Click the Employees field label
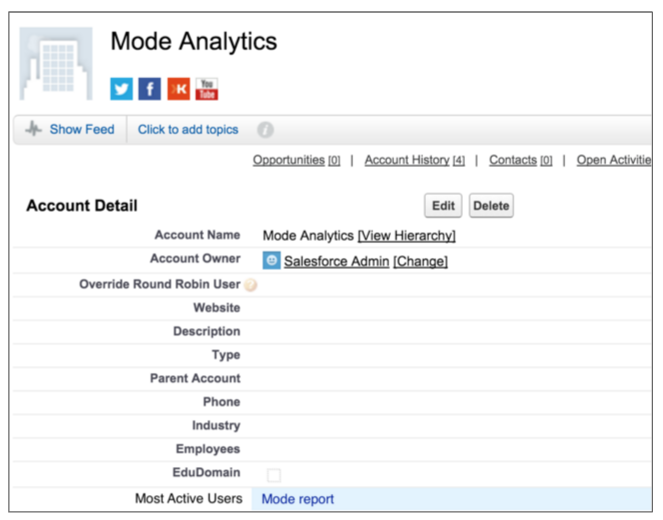 click(x=208, y=449)
